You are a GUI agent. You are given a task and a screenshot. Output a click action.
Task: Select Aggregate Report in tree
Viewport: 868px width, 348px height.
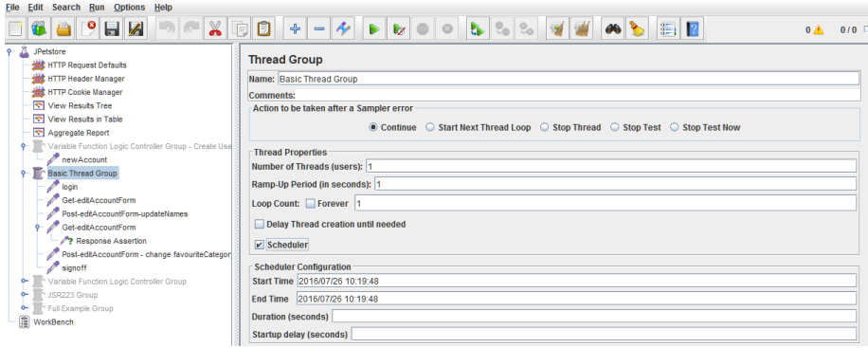point(78,133)
